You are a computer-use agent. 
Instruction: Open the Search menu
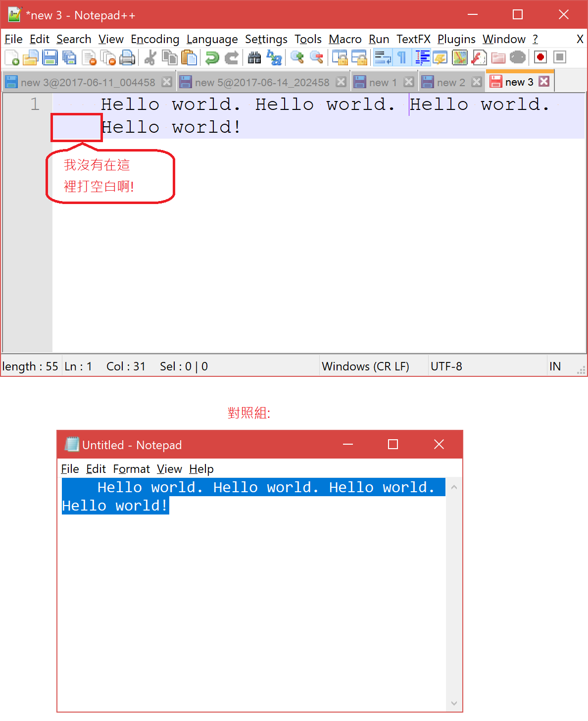point(74,39)
